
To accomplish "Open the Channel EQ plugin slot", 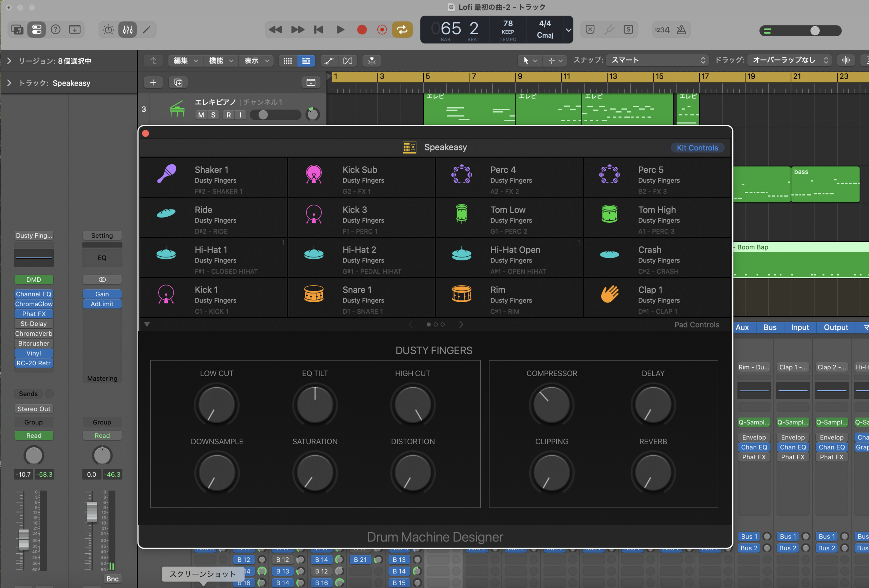I will tap(34, 294).
